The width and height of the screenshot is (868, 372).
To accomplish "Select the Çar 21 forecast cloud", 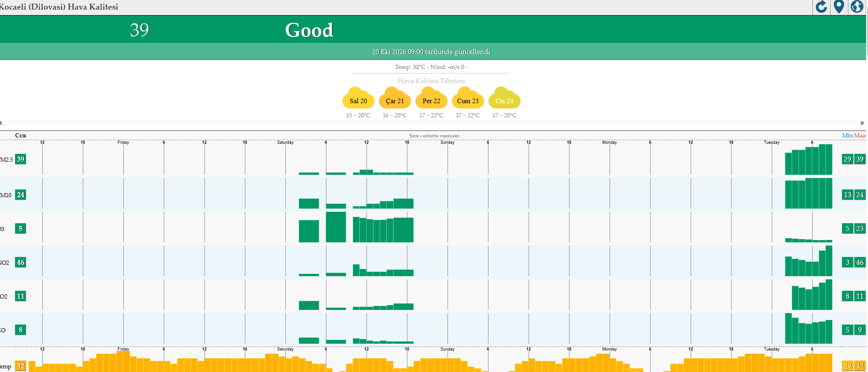I will (x=395, y=98).
